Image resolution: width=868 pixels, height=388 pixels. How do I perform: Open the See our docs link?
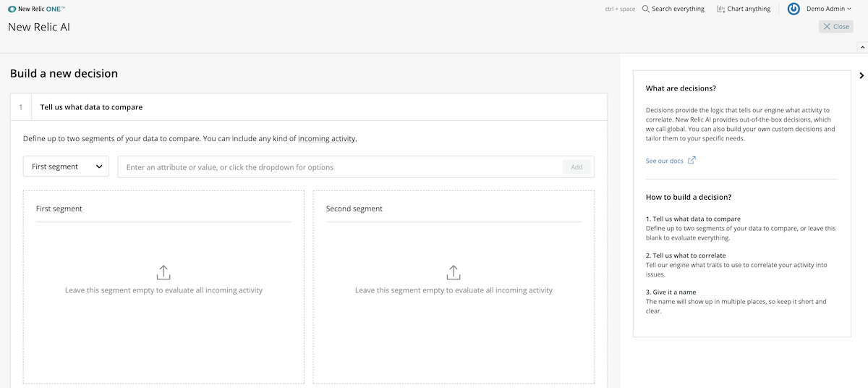tap(665, 161)
